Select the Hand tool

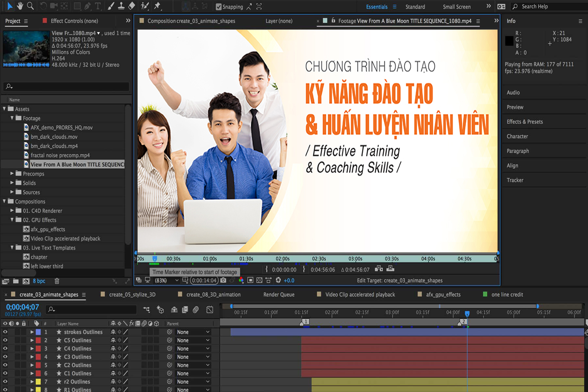[20, 6]
